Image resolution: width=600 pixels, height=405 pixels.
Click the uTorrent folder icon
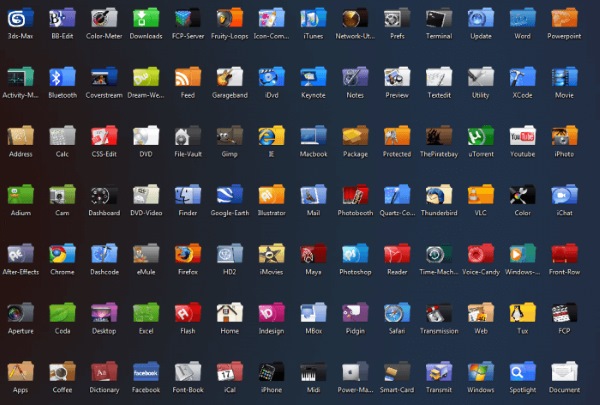pyautogui.click(x=480, y=136)
